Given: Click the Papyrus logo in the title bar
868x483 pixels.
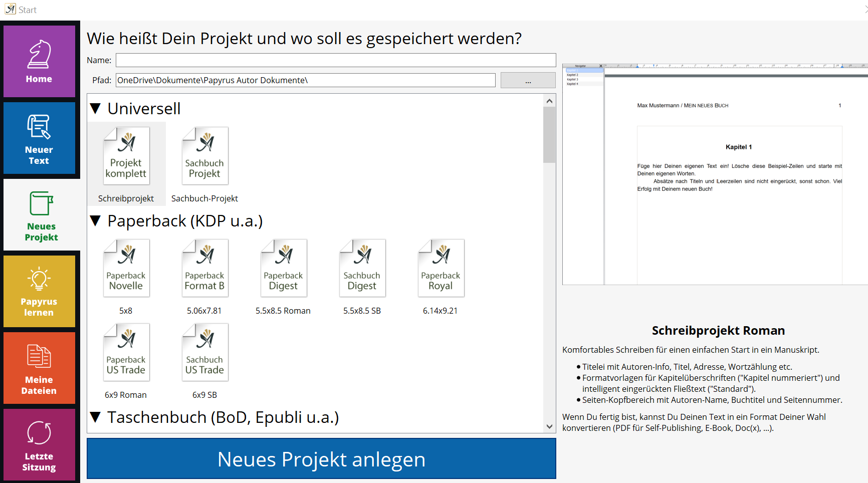Looking at the screenshot, I should [10, 9].
